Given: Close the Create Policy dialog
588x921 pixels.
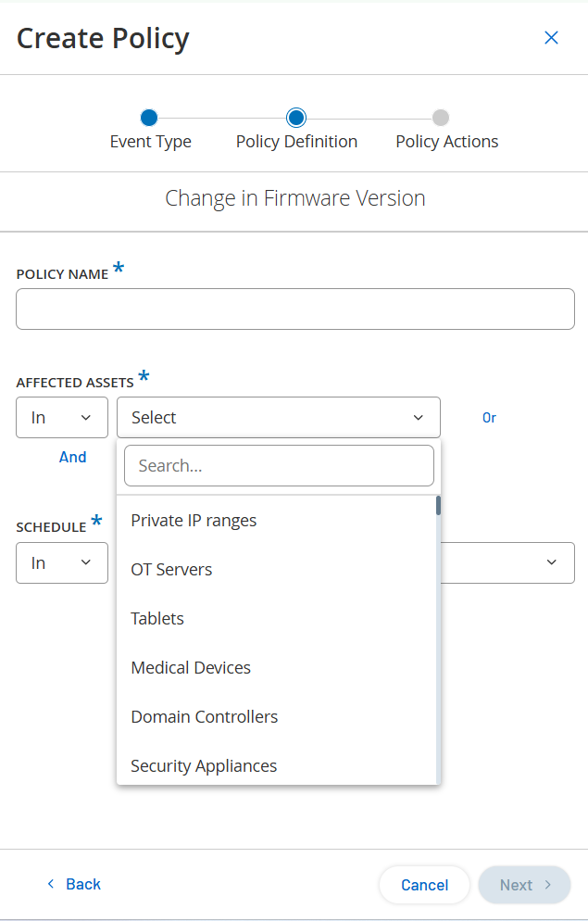Looking at the screenshot, I should pos(551,38).
